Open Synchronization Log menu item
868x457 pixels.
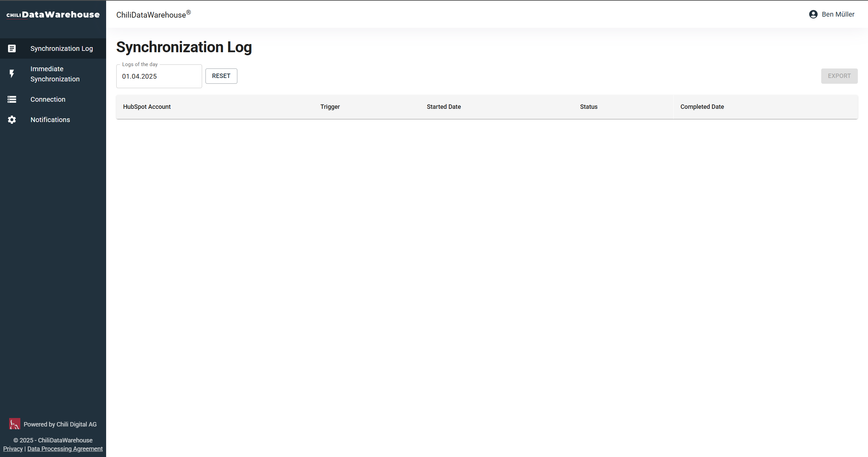[x=61, y=48]
